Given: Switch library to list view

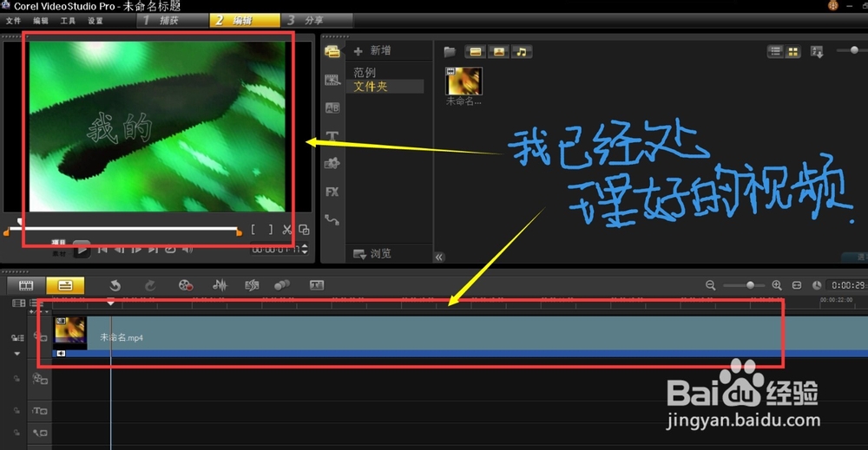Looking at the screenshot, I should click(x=775, y=51).
